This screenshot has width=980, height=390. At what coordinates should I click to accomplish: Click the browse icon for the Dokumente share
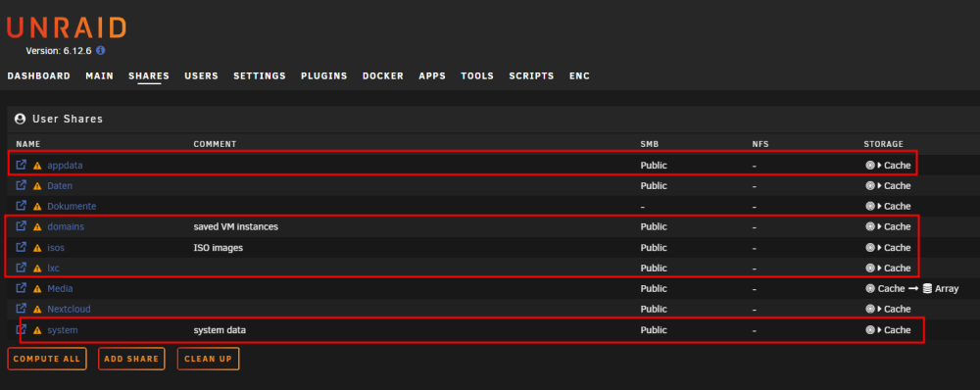pos(22,206)
